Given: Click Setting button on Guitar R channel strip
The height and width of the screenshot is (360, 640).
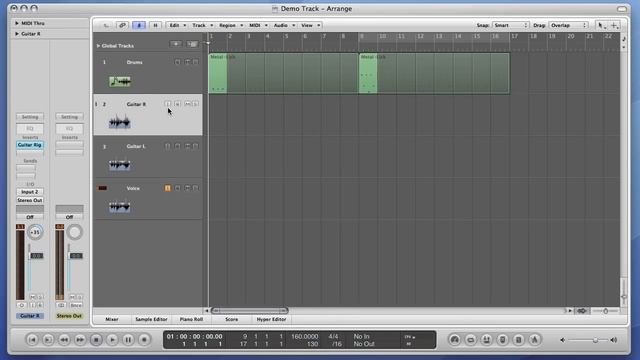Looking at the screenshot, I should coord(30,117).
